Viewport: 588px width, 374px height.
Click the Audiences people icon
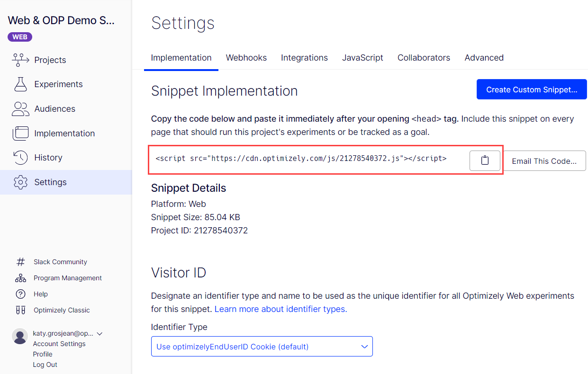click(20, 109)
